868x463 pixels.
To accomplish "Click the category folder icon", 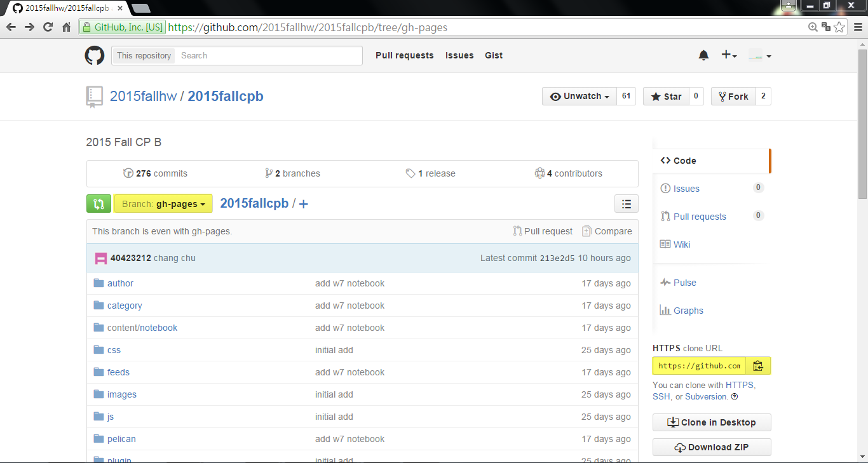I will (x=98, y=305).
